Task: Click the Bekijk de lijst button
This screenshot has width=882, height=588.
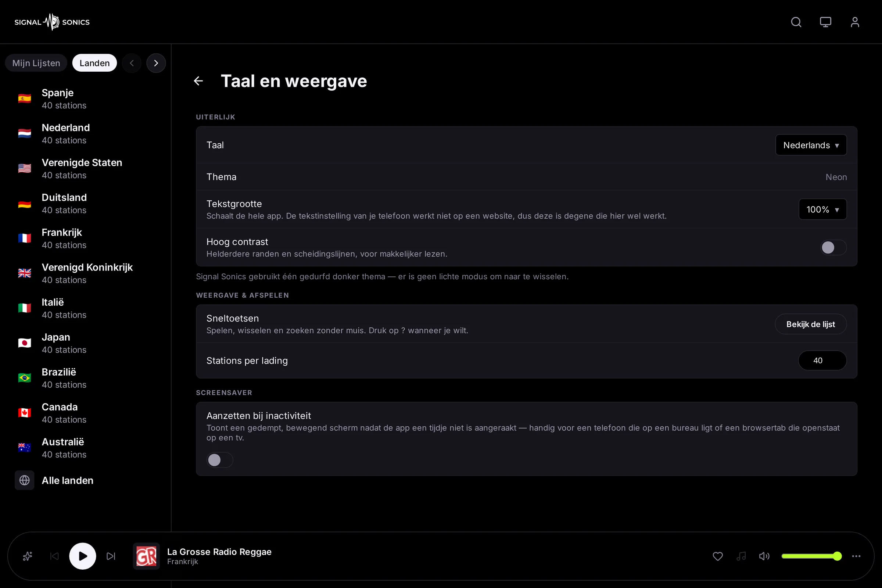Action: tap(810, 324)
